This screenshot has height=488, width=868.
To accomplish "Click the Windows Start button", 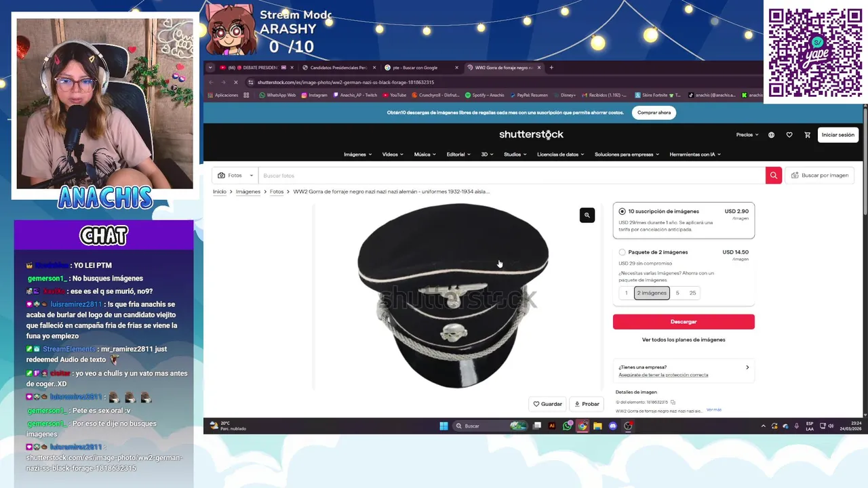I will coord(443,426).
